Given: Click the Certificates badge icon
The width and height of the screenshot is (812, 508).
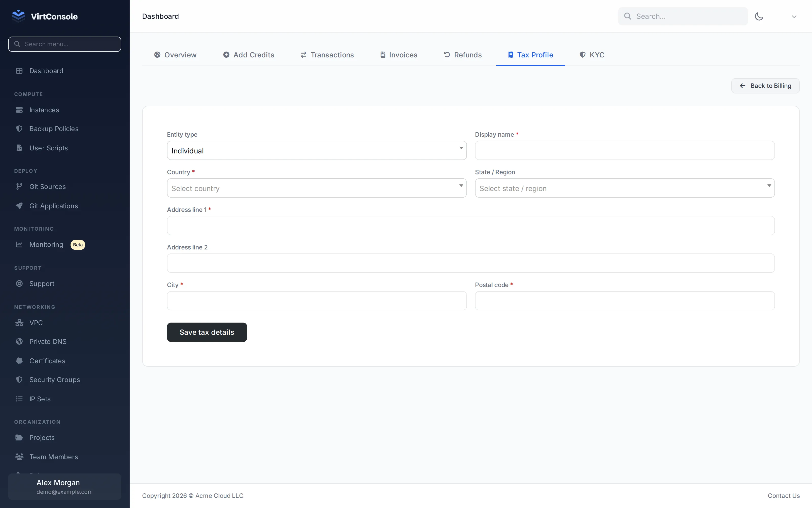Looking at the screenshot, I should pyautogui.click(x=19, y=361).
